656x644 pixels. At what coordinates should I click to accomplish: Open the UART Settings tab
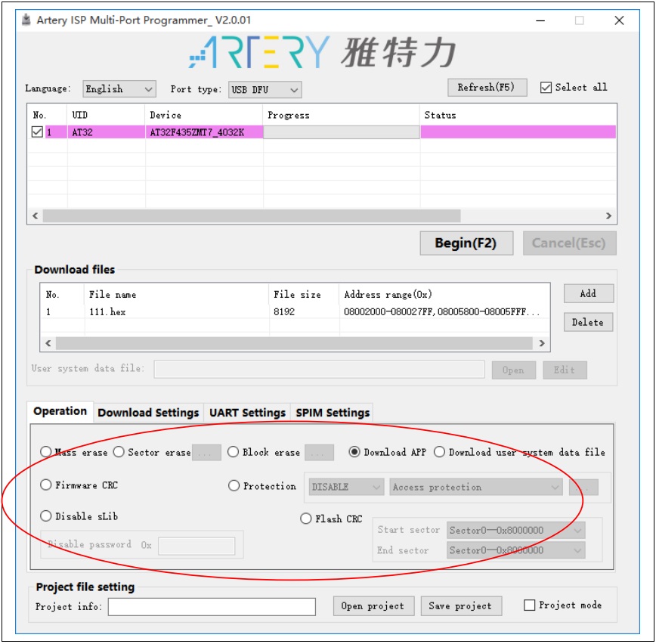pos(247,413)
